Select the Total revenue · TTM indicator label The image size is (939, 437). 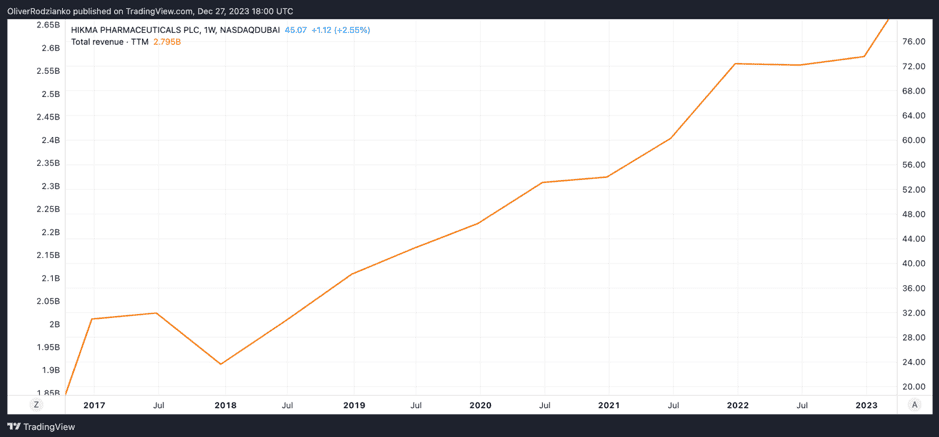110,42
